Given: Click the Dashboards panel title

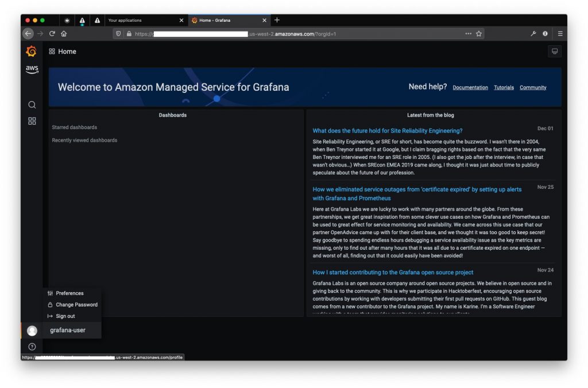Looking at the screenshot, I should click(172, 115).
